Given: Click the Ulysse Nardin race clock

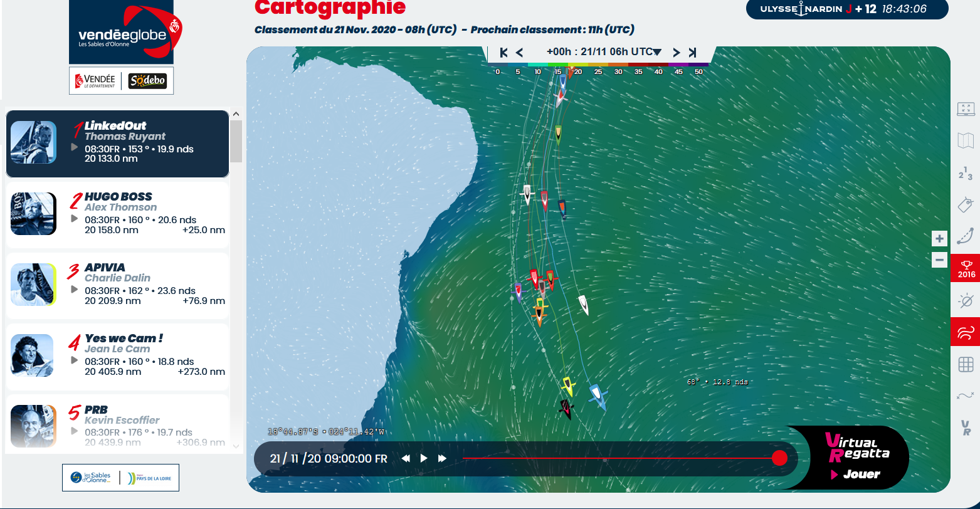Looking at the screenshot, I should [847, 9].
